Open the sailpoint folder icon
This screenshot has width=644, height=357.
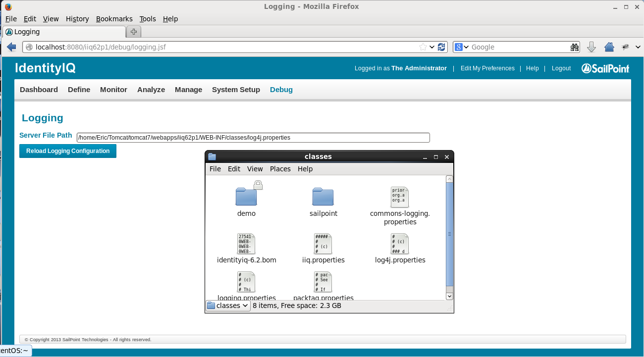coord(323,197)
